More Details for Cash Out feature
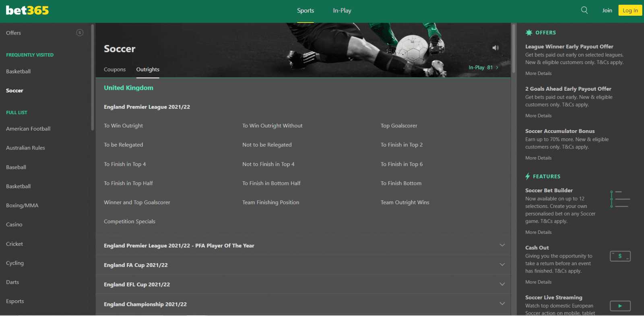Screen dimensions: 644x316 [x=539, y=282]
